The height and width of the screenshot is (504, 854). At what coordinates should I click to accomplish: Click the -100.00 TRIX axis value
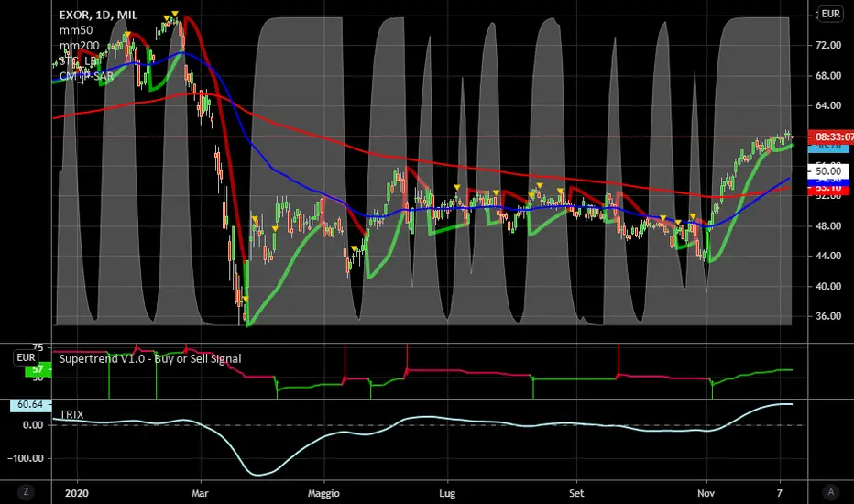pos(26,458)
